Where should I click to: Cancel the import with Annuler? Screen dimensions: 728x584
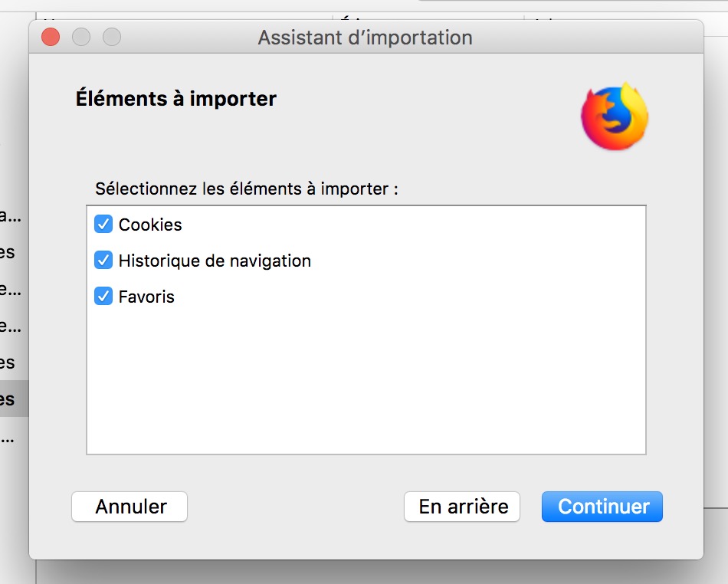pos(130,507)
